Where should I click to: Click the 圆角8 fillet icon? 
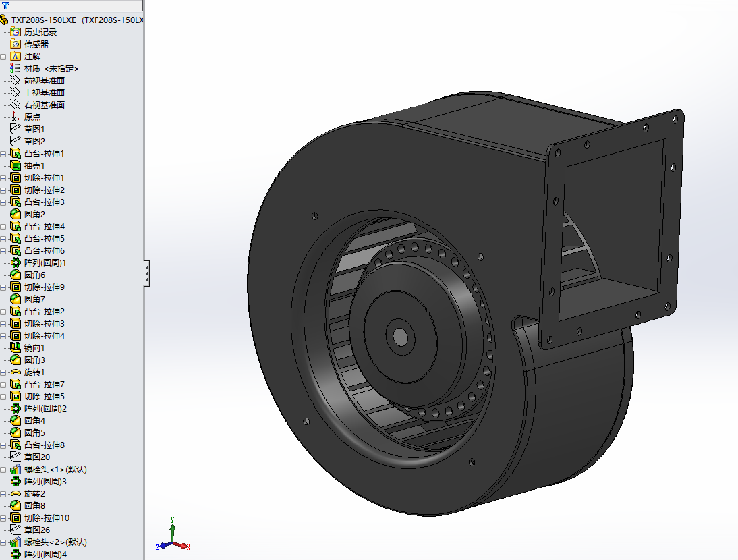(x=16, y=505)
